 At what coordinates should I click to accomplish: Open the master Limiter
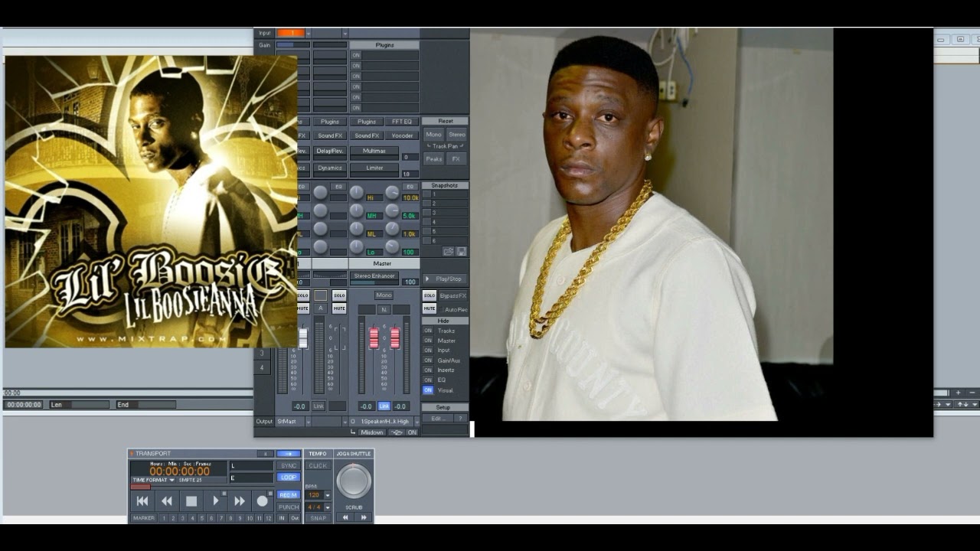click(x=374, y=168)
